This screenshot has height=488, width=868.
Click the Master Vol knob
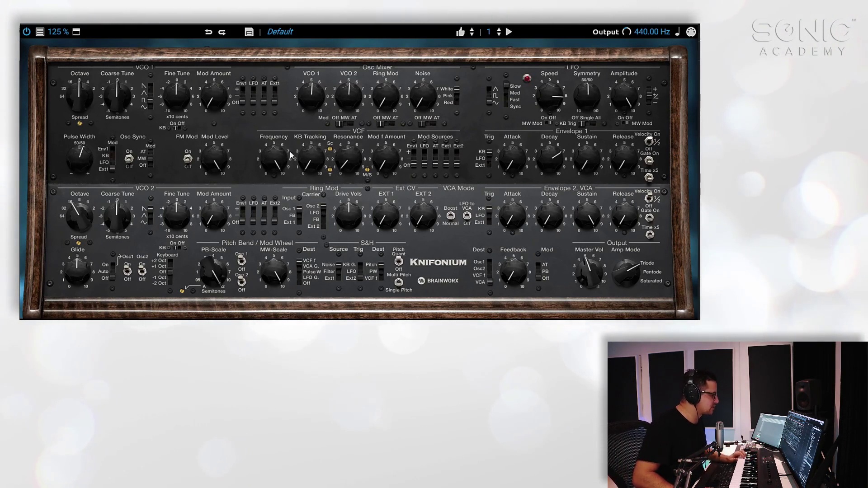point(589,272)
